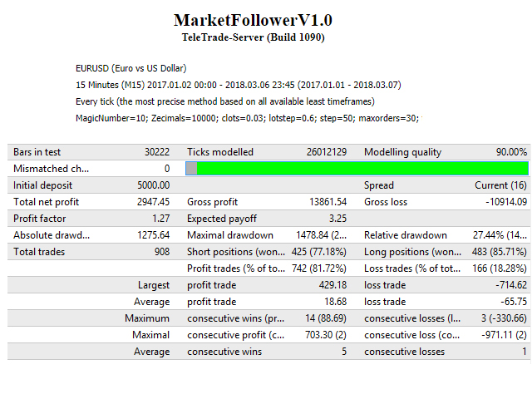Click the Profit trades (% of to... label

tap(236, 268)
